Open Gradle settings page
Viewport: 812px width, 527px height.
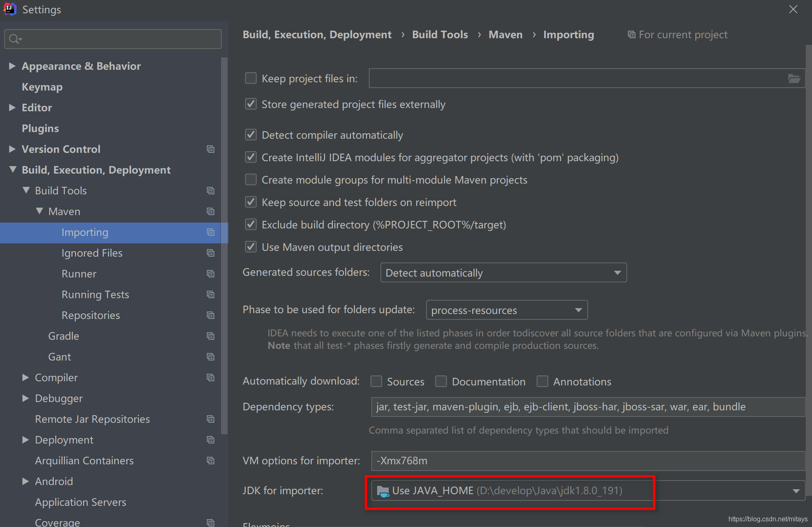pos(64,336)
